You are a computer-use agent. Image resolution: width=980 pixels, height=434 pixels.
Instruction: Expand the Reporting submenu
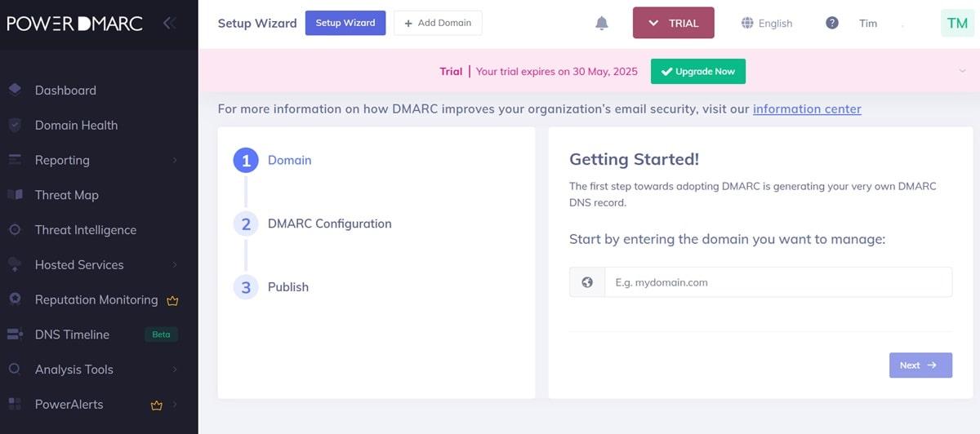tap(175, 161)
